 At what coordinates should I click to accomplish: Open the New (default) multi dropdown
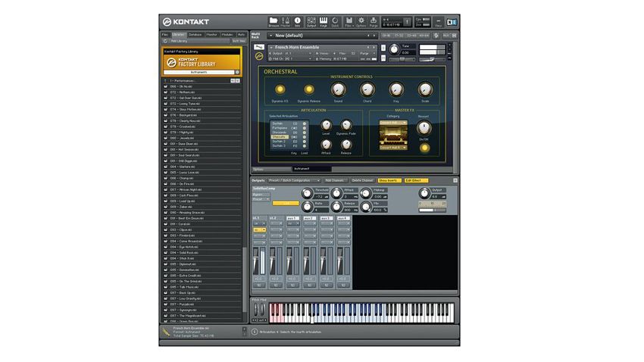pos(323,36)
